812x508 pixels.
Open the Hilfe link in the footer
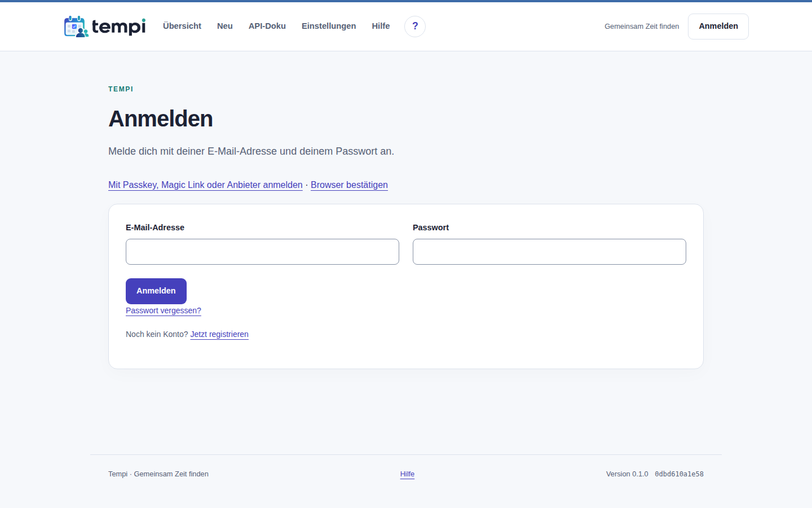[407, 474]
